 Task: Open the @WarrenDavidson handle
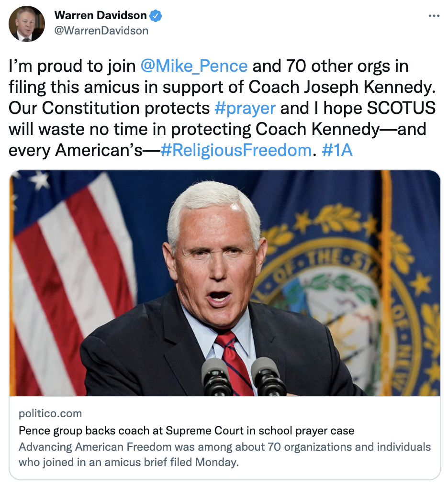(x=101, y=31)
